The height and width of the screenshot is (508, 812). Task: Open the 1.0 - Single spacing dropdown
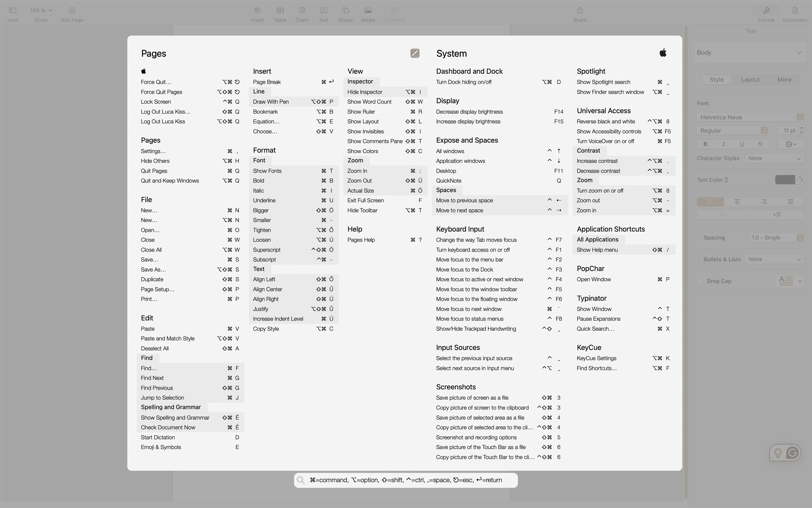coord(776,237)
